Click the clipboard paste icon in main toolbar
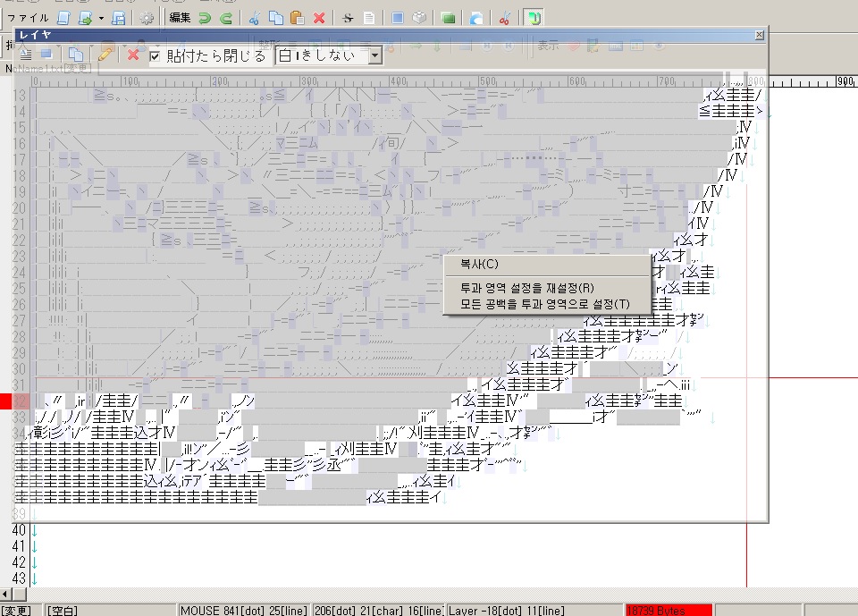Screen dimensions: 858x616 coord(298,17)
